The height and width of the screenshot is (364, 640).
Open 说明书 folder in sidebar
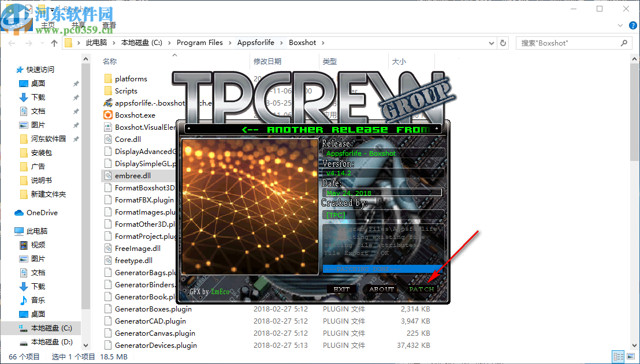point(42,181)
